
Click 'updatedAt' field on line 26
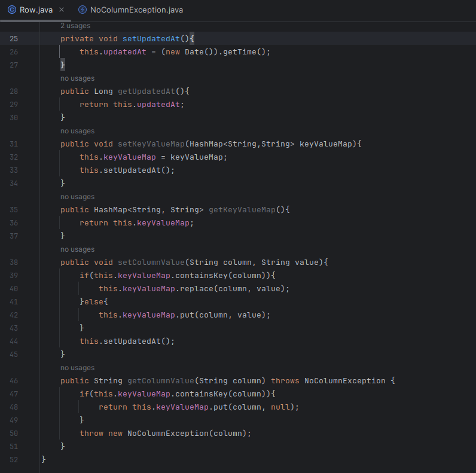125,52
